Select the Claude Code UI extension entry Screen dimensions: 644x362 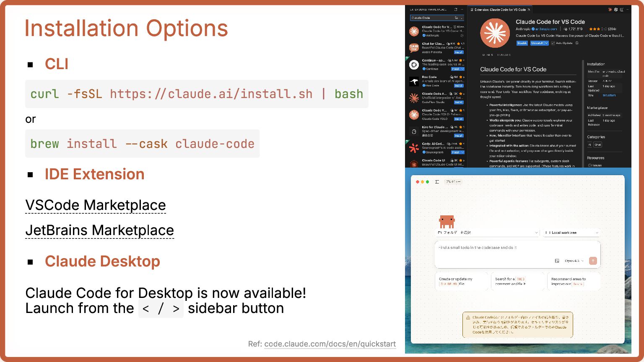[436, 163]
